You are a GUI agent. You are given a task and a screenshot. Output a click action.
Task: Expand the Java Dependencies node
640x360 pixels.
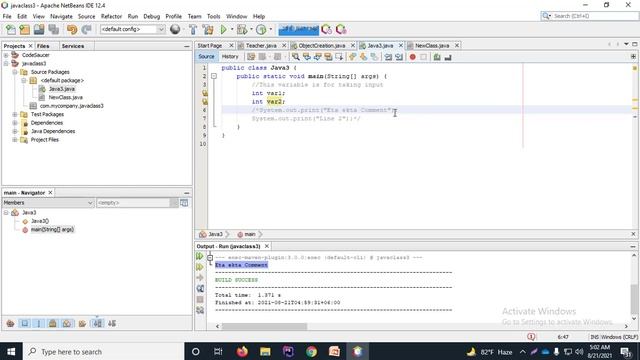15,131
